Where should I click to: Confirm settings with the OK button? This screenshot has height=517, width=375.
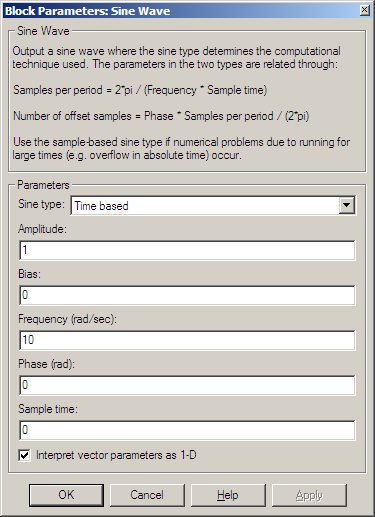click(66, 495)
